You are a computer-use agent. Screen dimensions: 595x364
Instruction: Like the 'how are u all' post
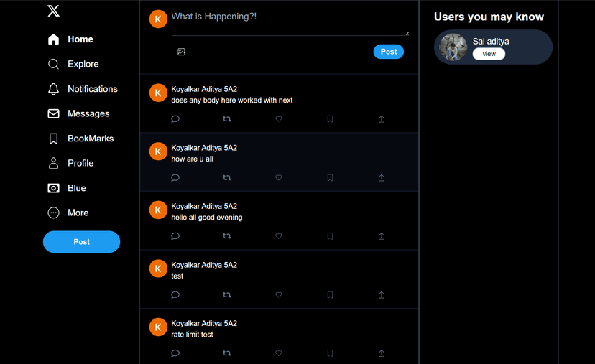(279, 177)
